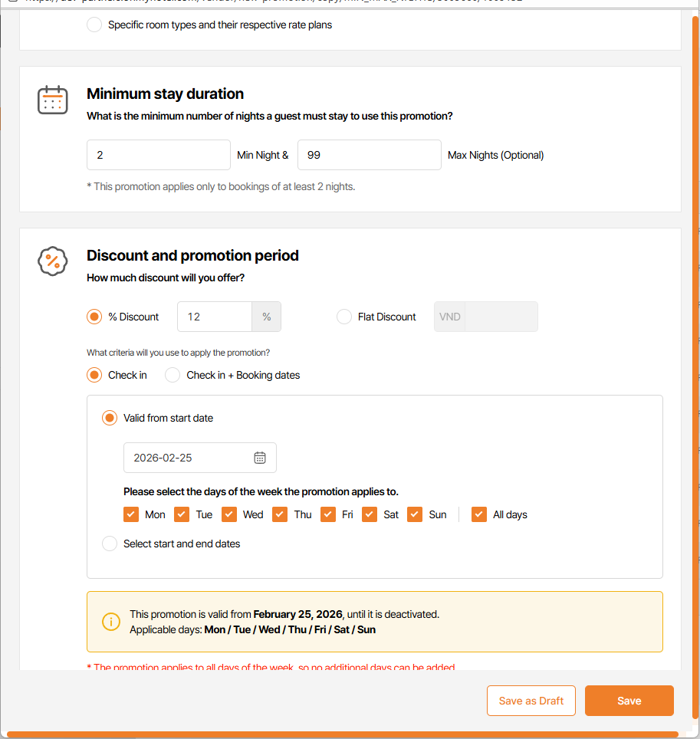Select Specific room types and rate plans
The image size is (700, 739).
(94, 25)
